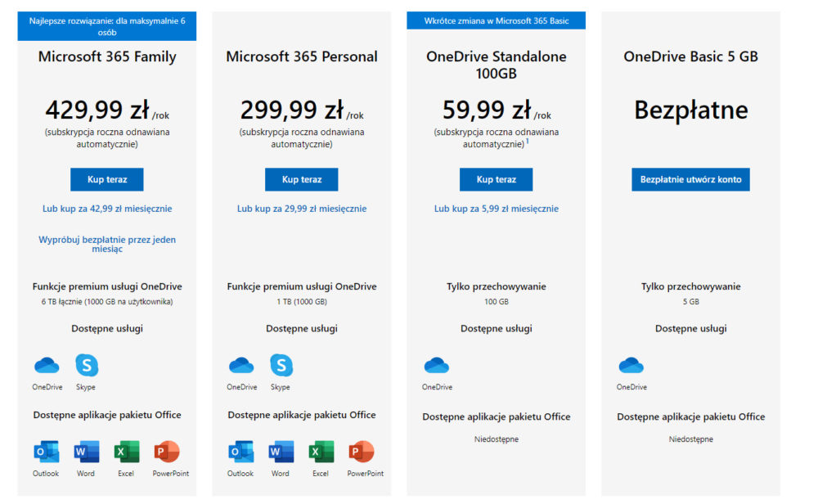
Task: Click the Skype icon in Microsoft 365 Family
Action: (87, 365)
